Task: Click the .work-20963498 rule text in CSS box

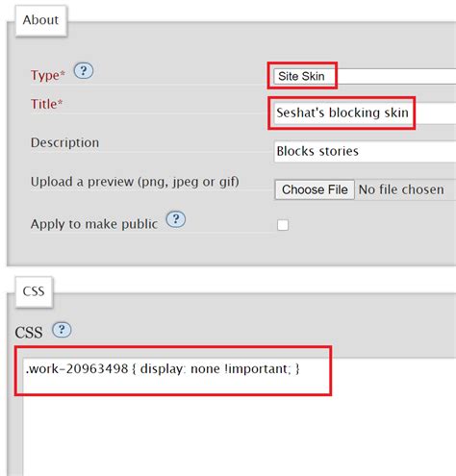Action: pyautogui.click(x=163, y=369)
